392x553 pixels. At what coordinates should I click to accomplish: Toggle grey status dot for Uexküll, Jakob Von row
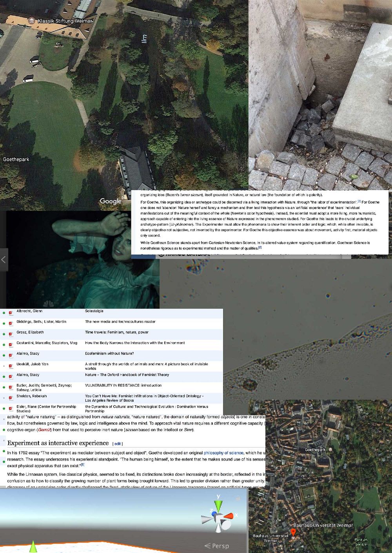4,366
